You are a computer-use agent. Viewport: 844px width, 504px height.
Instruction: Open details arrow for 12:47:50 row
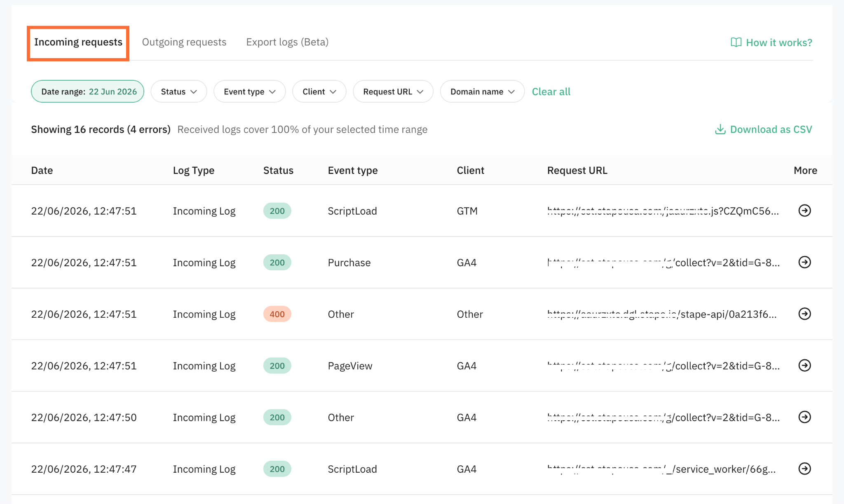point(804,417)
